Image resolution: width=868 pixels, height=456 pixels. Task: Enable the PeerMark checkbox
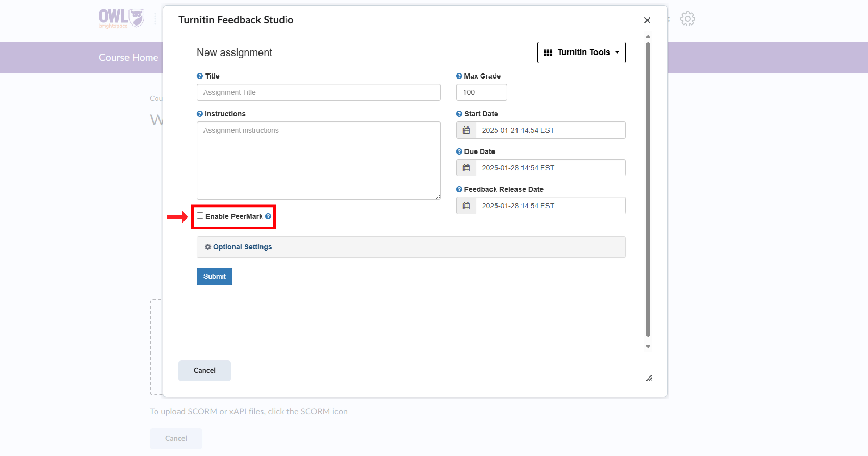200,215
